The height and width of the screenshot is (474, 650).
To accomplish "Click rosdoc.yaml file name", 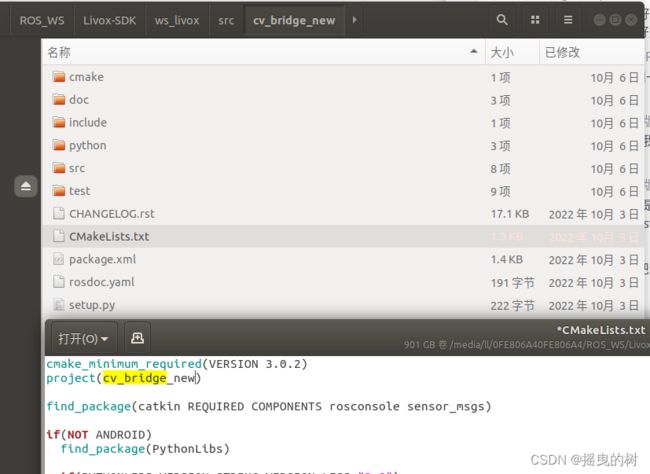I will 102,282.
